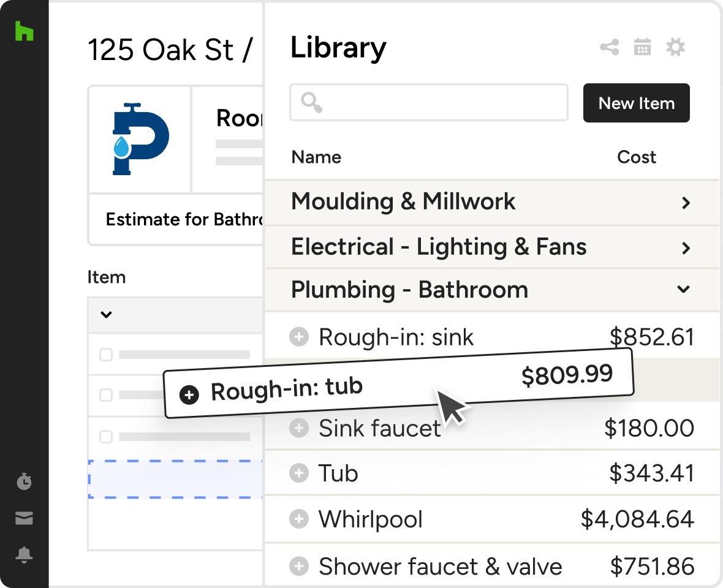Check the second estimate item checkbox
Viewport: 723px width, 588px height.
(105, 396)
